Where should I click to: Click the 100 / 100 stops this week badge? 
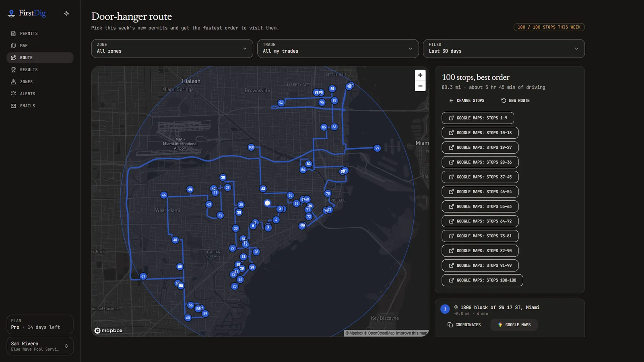[549, 27]
